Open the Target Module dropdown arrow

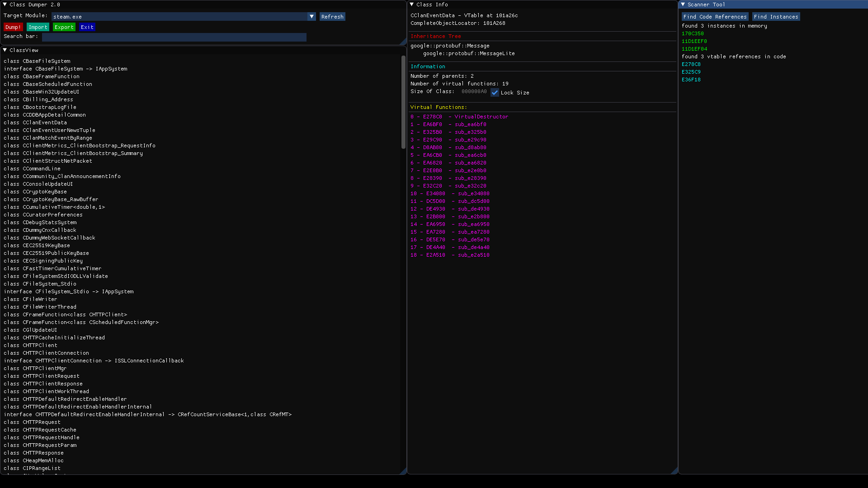[311, 17]
